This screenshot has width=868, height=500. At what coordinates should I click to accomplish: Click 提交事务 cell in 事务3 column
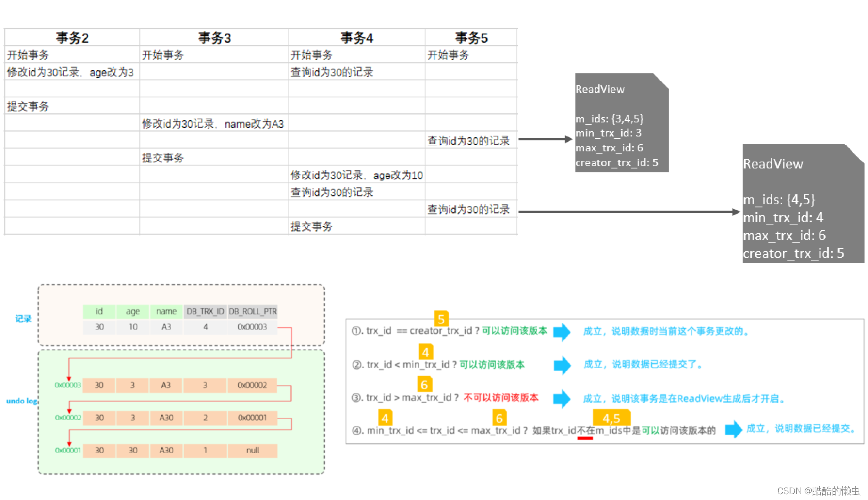(x=214, y=158)
